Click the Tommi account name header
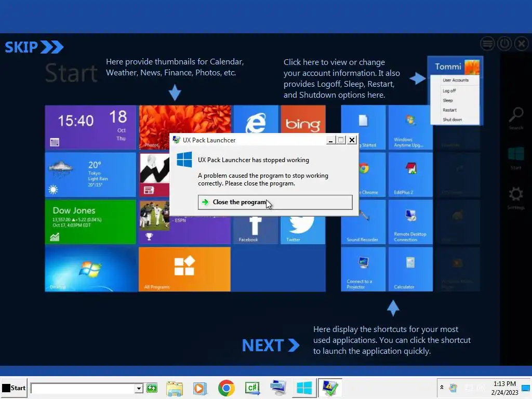The image size is (532, 399). click(x=448, y=66)
